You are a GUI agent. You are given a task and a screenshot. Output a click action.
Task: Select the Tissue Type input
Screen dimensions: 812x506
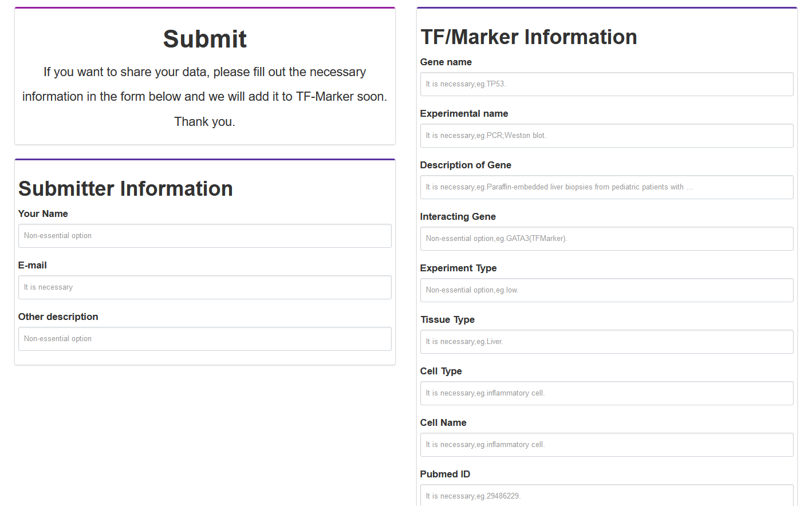pos(606,342)
